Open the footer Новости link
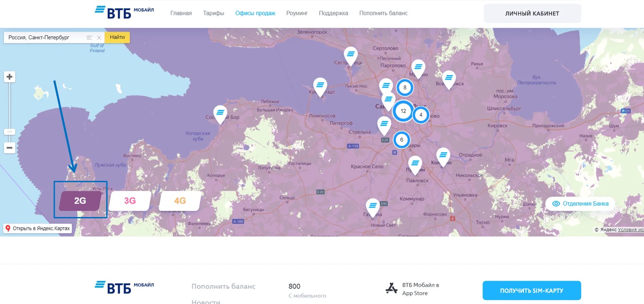The height and width of the screenshot is (304, 644). [x=206, y=302]
